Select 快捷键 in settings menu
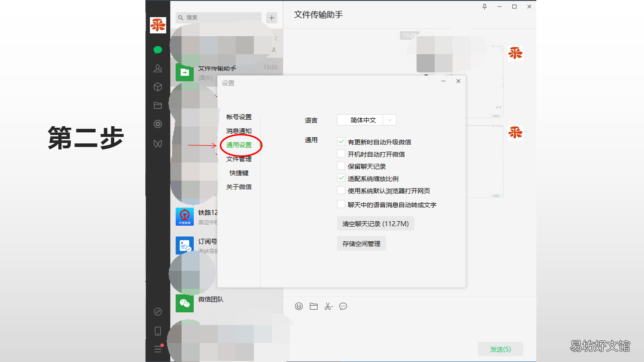The image size is (644, 362). pos(239,173)
